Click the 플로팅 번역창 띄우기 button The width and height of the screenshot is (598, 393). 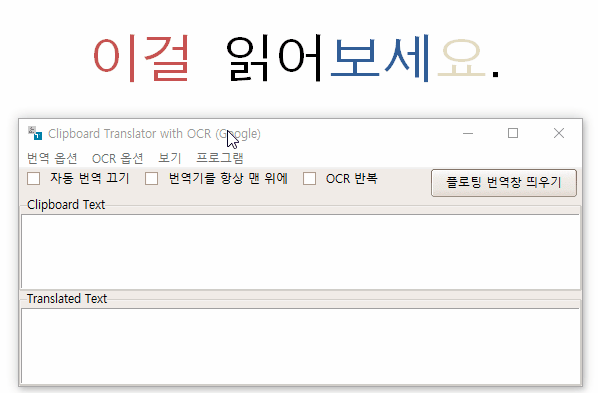tap(504, 183)
